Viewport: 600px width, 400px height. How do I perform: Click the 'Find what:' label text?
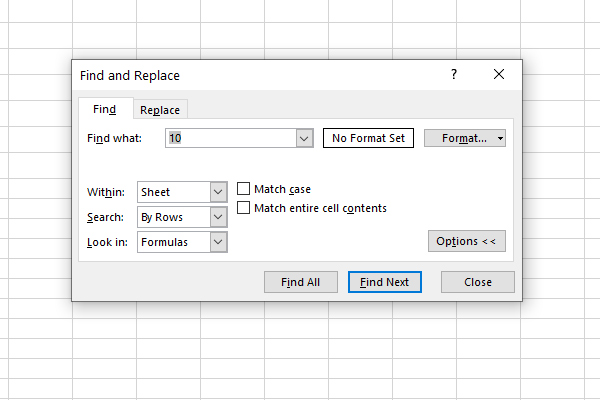(x=115, y=138)
